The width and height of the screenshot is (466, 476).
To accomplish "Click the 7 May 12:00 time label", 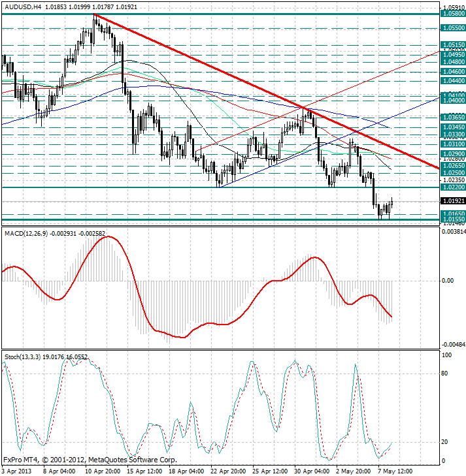I will coord(395,471).
